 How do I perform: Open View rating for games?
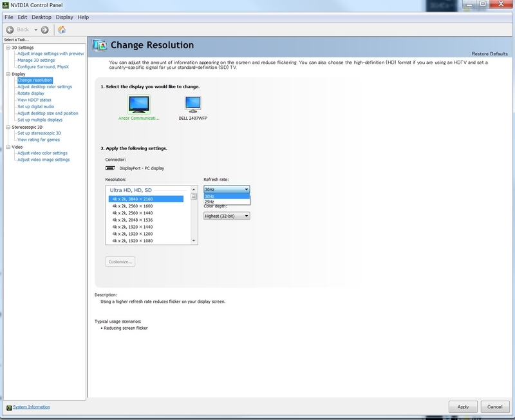click(x=39, y=140)
